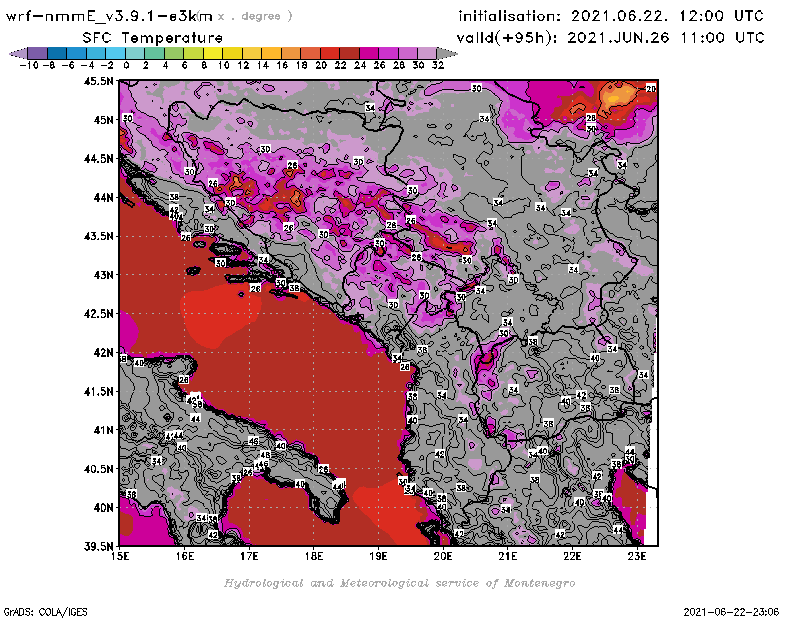Click the purple legend swatch between -10 and -8

pos(38,53)
